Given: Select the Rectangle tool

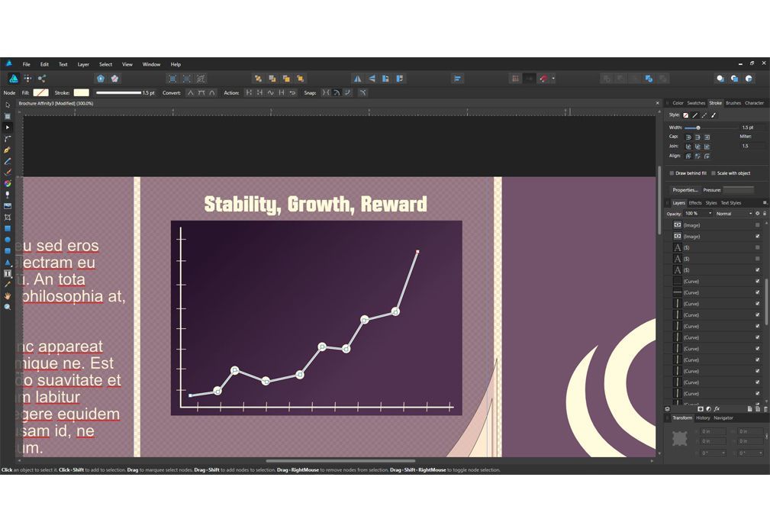Looking at the screenshot, I should (8, 228).
